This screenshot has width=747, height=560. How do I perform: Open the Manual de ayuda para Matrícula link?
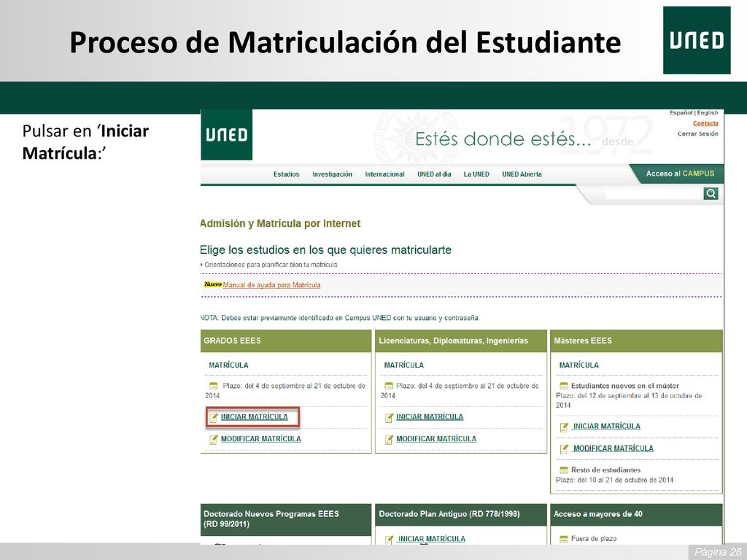coord(271,285)
